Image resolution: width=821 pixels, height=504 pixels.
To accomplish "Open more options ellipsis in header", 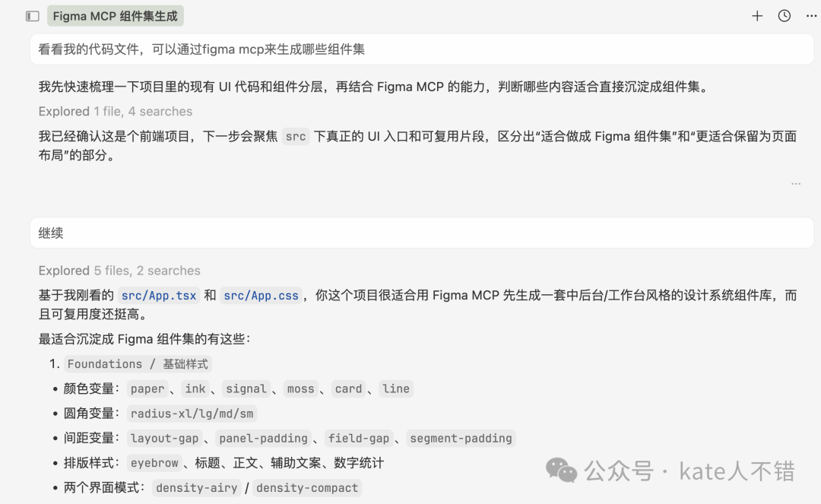I will click(x=811, y=16).
